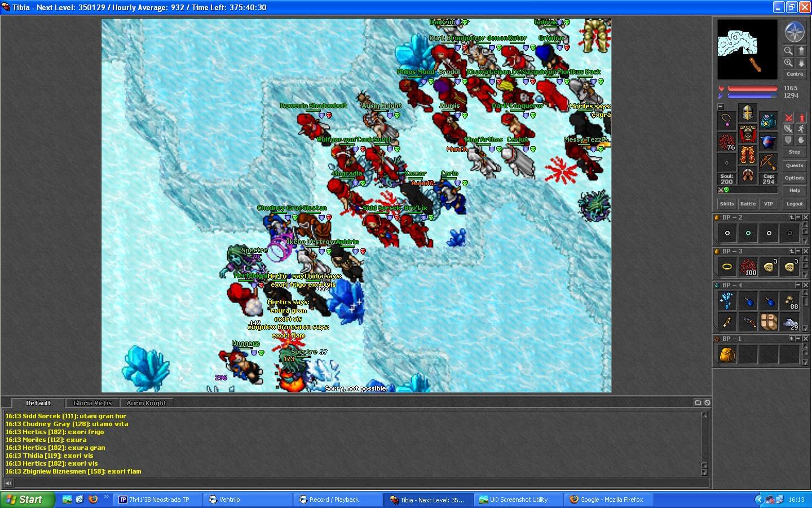Select the blue shield slot

coord(769,142)
